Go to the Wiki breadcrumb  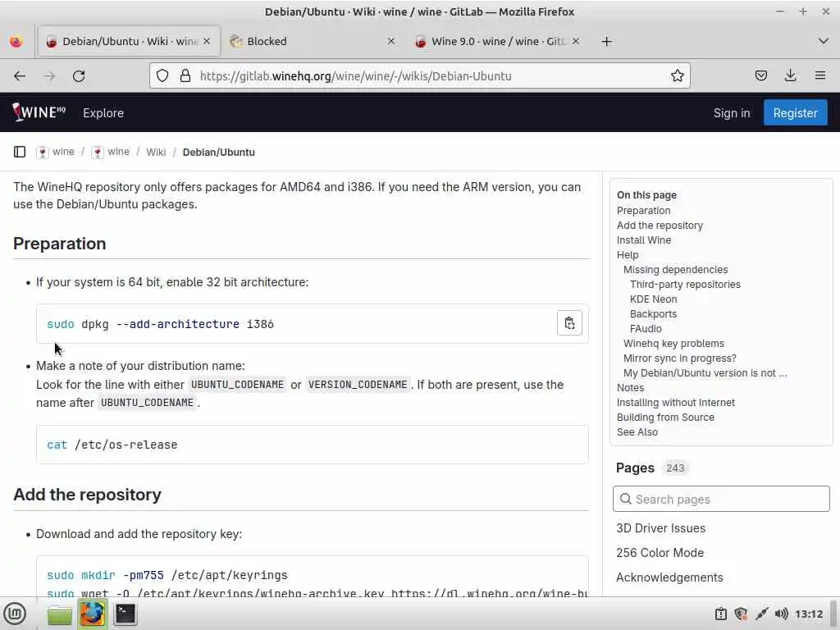(156, 152)
